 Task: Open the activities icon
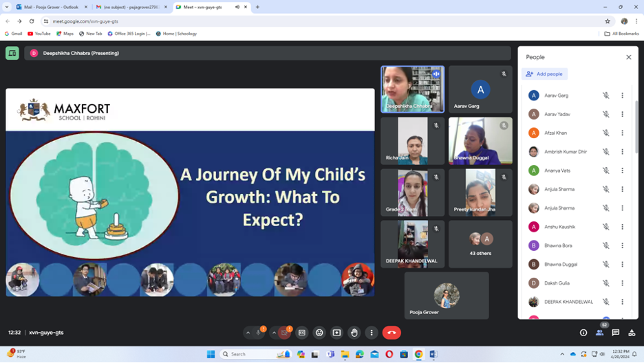pos(632,333)
